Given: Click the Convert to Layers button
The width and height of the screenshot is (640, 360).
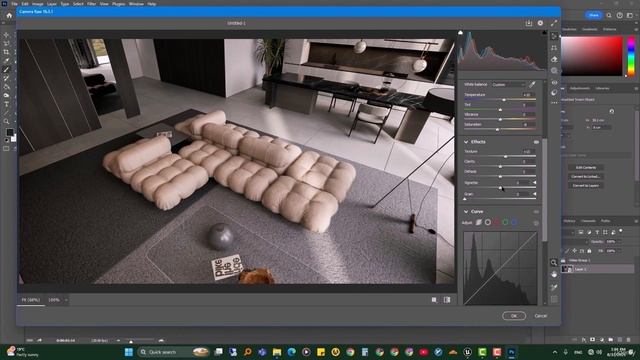Looking at the screenshot, I should click(586, 186).
